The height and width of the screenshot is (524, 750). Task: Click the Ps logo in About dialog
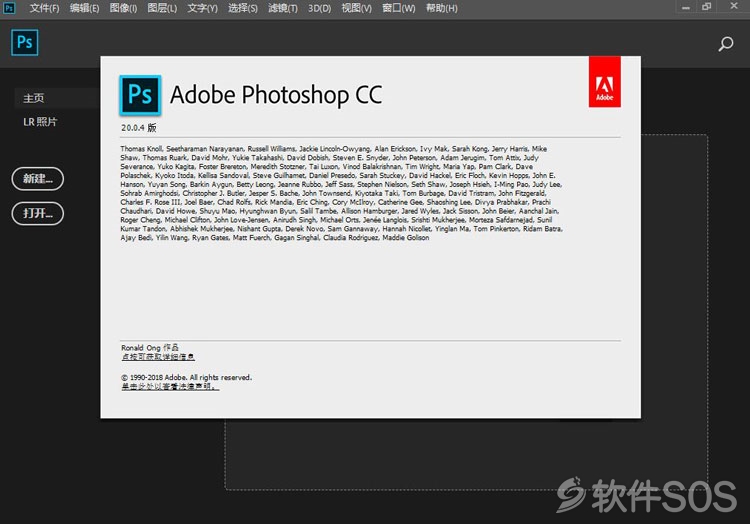[x=140, y=95]
